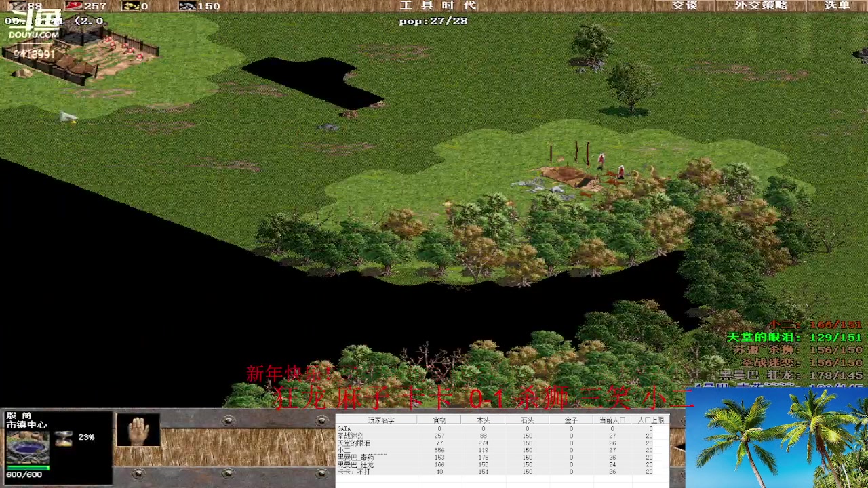
Task: Click the 人口上限 column header
Action: point(651,420)
